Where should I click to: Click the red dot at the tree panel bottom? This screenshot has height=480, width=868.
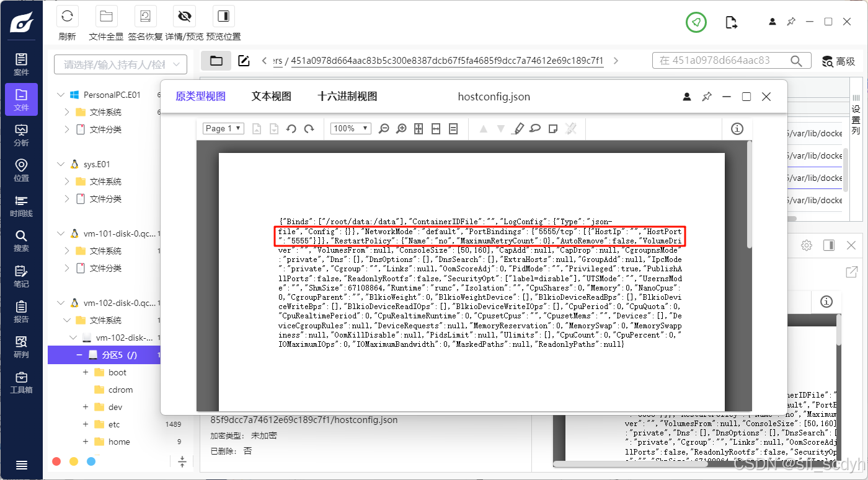[56, 461]
